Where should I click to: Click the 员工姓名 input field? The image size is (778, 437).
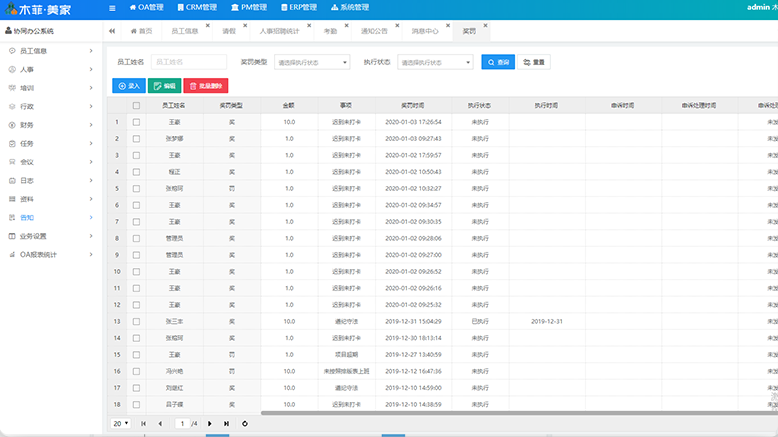(x=188, y=62)
